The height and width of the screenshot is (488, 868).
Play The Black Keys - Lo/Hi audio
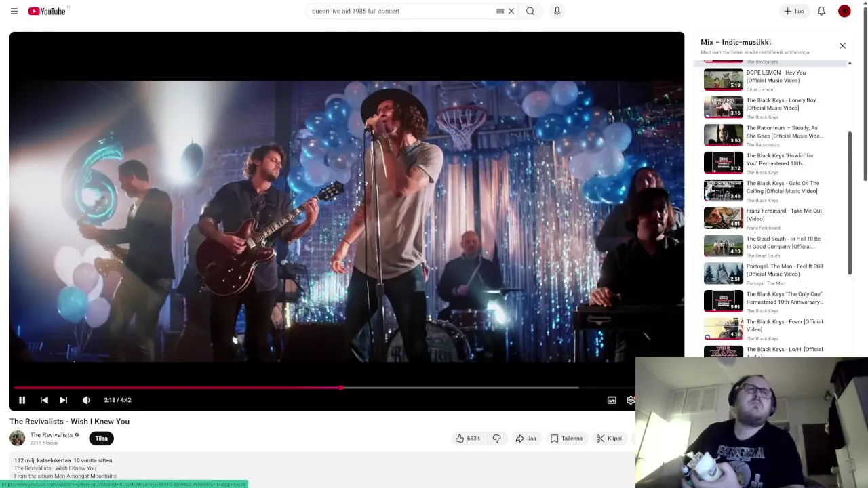[785, 351]
